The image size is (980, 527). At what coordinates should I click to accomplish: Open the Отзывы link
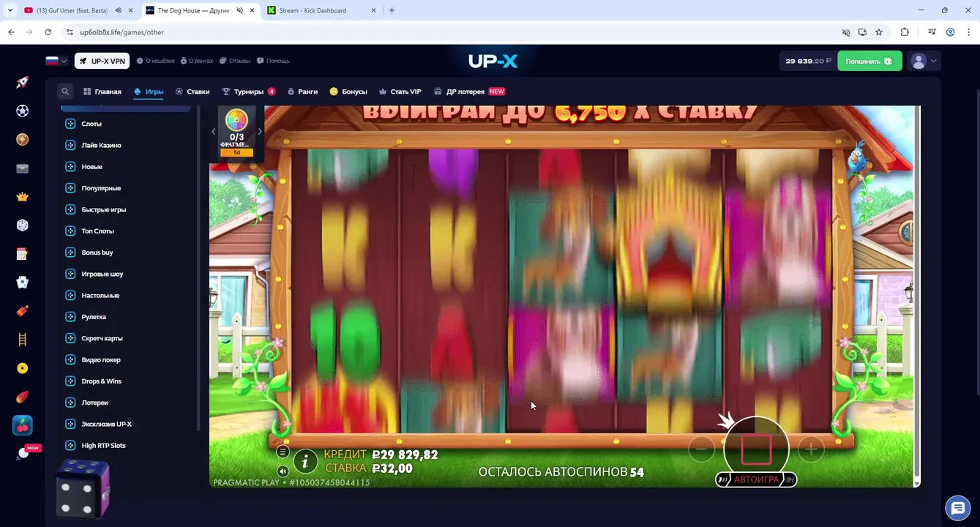[x=234, y=61]
